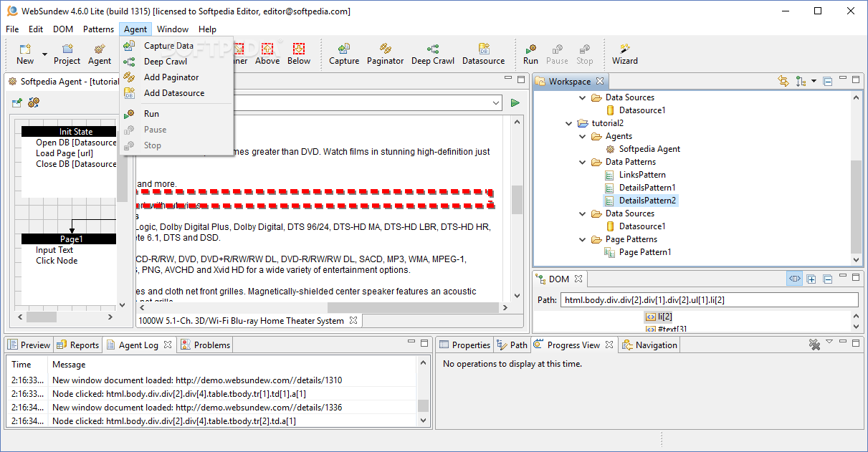This screenshot has width=868, height=452.
Task: Open the Wizard tool
Action: [x=625, y=54]
